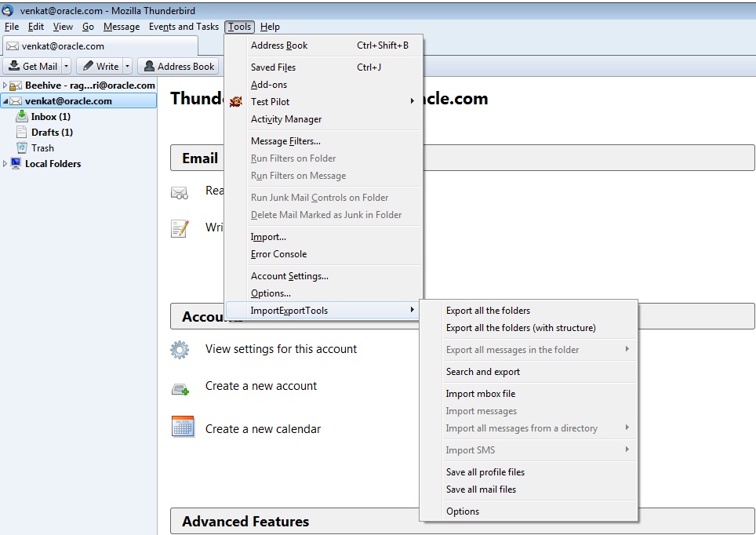Image resolution: width=756 pixels, height=535 pixels.
Task: Choose Add-ons menu item
Action: point(324,85)
